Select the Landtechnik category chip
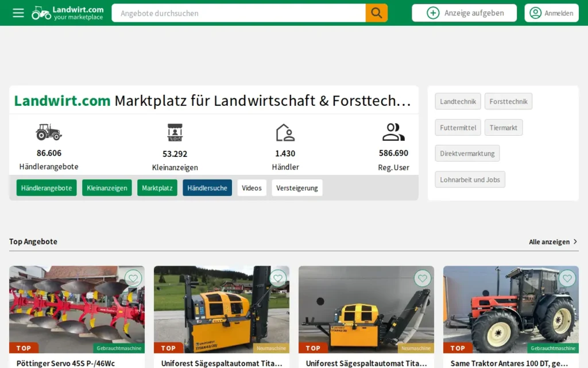Screen dimensions: 588x368 tap(458, 101)
